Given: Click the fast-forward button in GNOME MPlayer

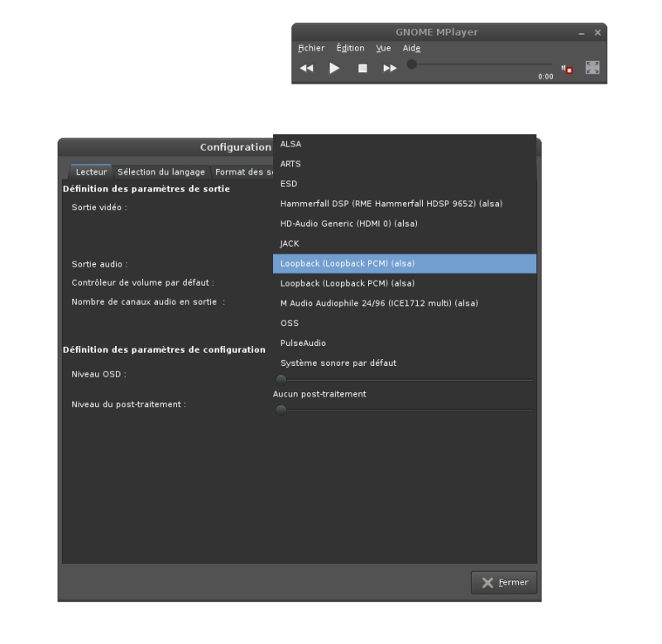Looking at the screenshot, I should tap(390, 68).
